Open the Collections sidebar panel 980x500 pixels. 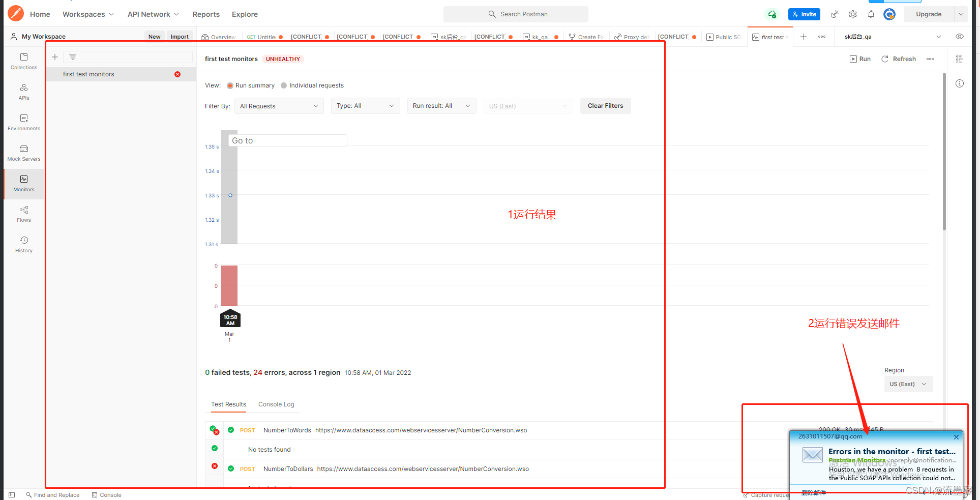tap(24, 61)
